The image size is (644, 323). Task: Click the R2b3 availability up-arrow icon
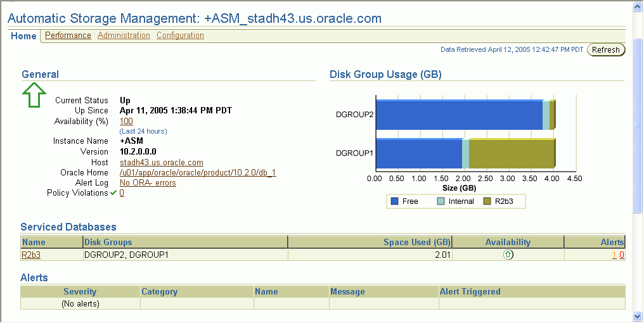[x=508, y=255]
